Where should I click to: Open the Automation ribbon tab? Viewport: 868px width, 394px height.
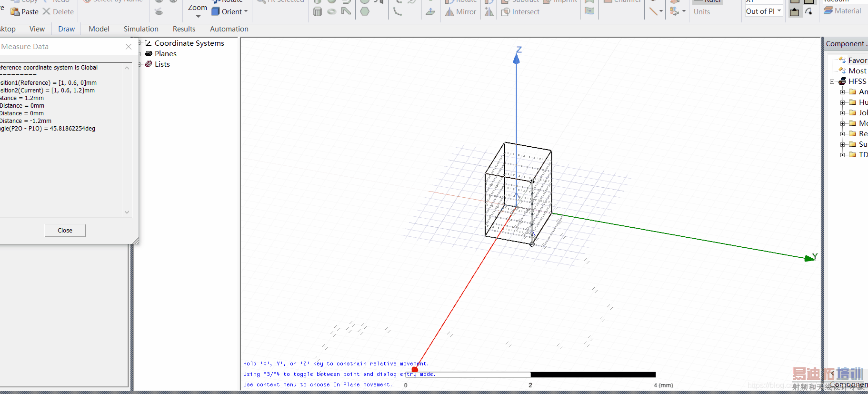[229, 29]
